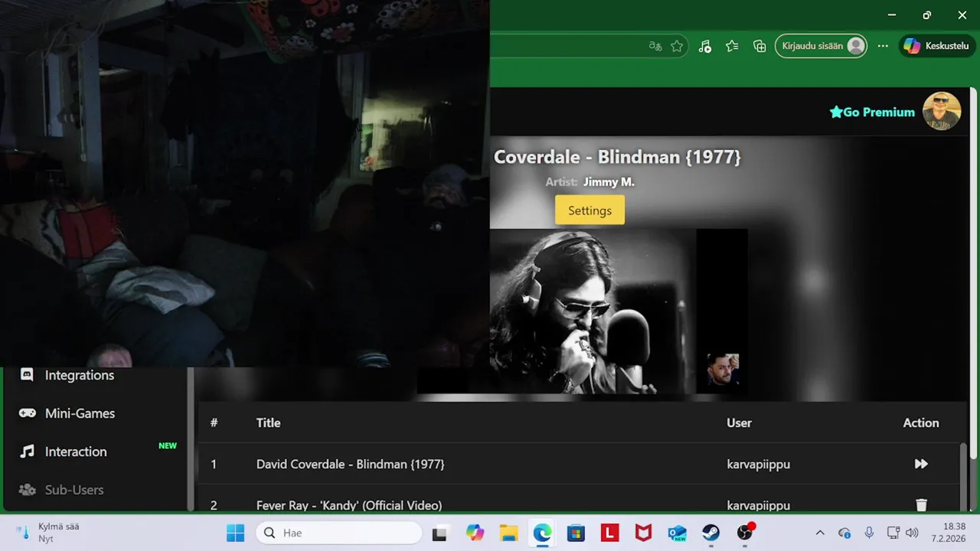Open the Sub-Users sidebar section
980x551 pixels.
point(74,490)
